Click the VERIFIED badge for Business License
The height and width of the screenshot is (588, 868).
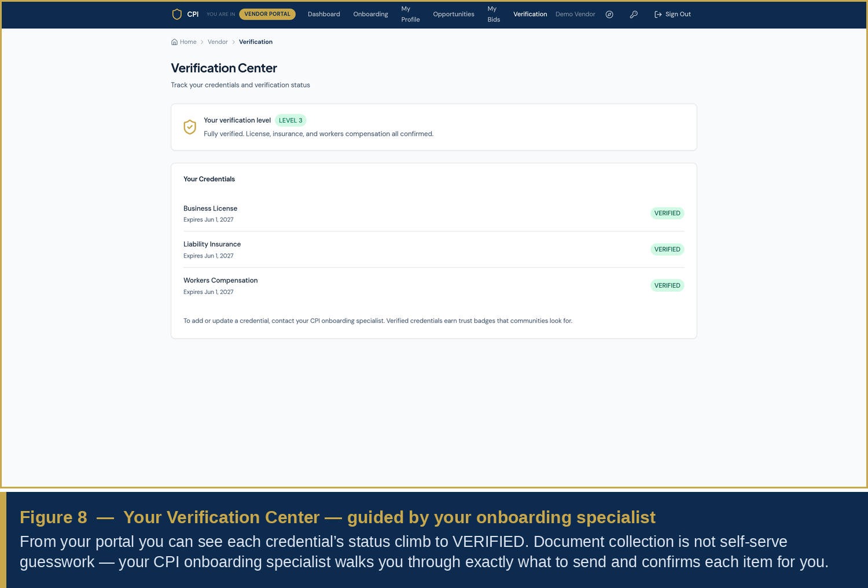click(667, 213)
